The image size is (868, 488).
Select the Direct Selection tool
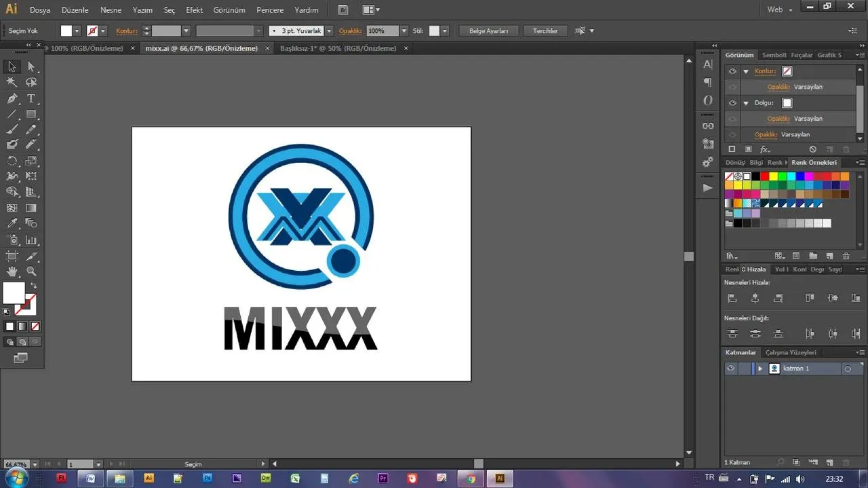coord(31,67)
